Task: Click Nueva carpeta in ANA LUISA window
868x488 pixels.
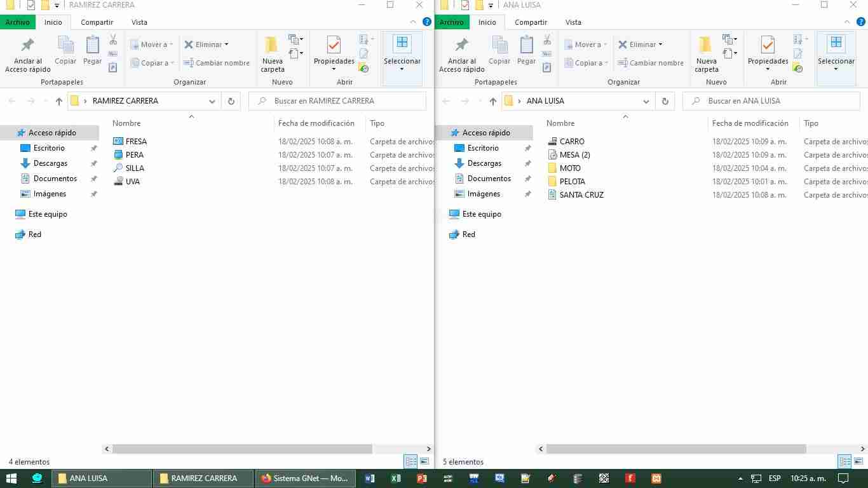Action: coord(707,55)
